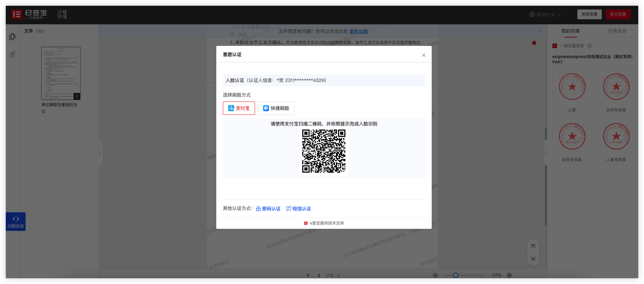644x284 pixels.
Task: Click the globe language icon
Action: click(x=532, y=15)
